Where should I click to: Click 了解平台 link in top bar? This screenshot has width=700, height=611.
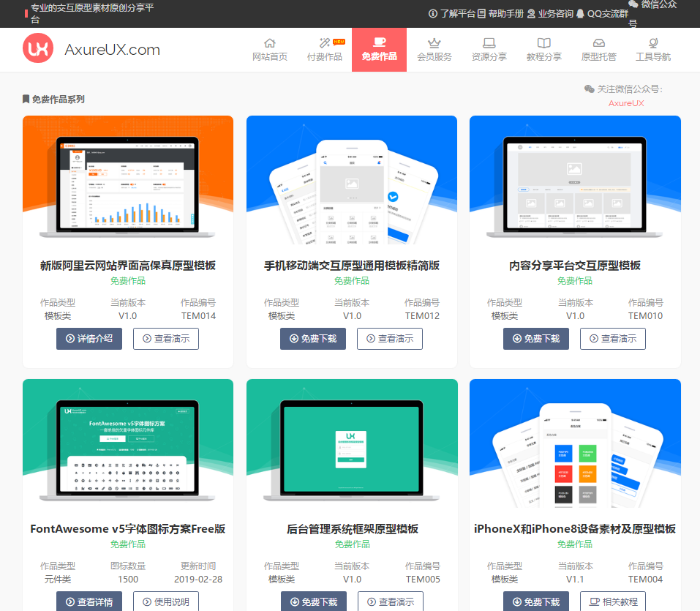pos(452,13)
